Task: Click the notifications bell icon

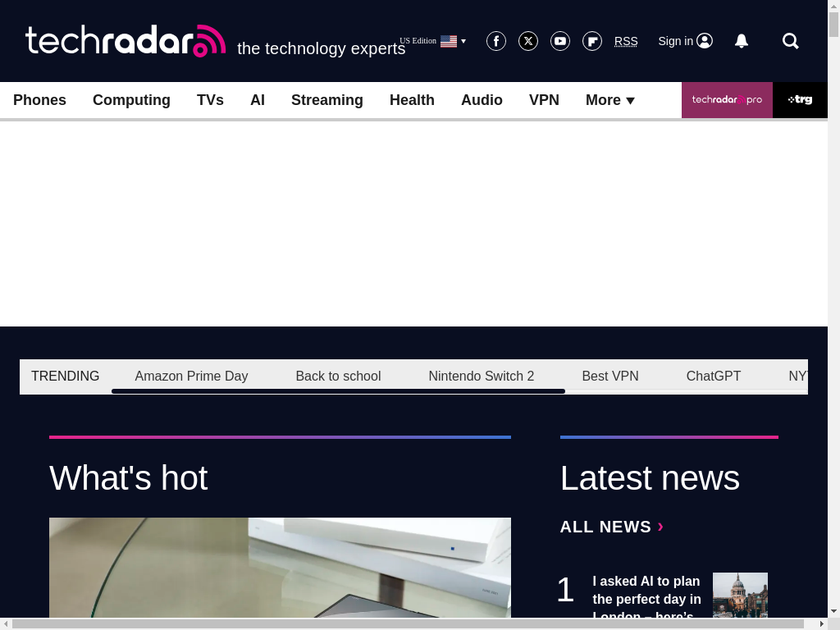Action: tap(742, 41)
